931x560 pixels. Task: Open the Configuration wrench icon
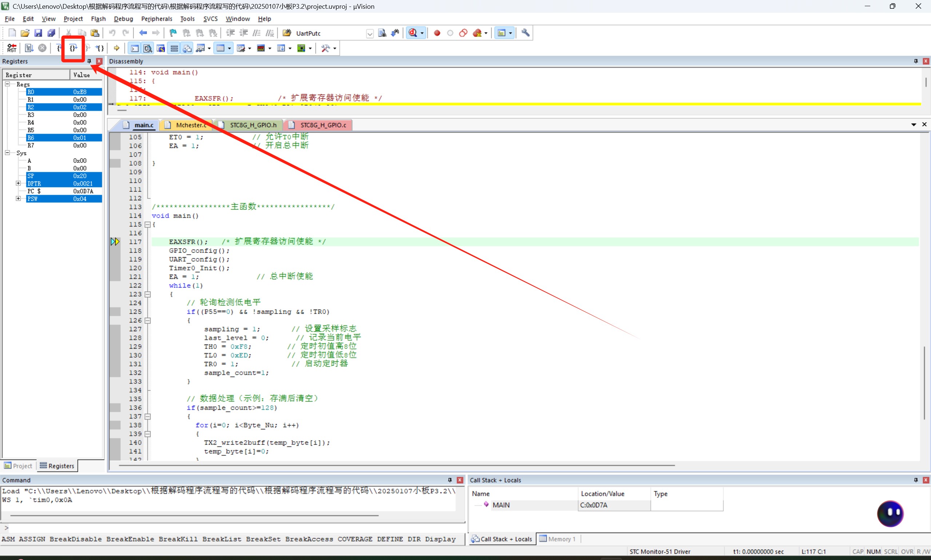[x=525, y=33]
